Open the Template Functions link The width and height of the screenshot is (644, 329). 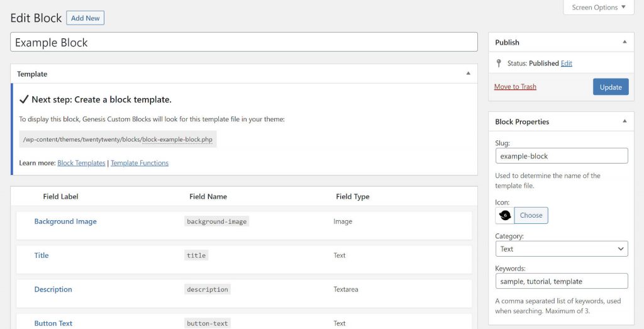tap(140, 163)
